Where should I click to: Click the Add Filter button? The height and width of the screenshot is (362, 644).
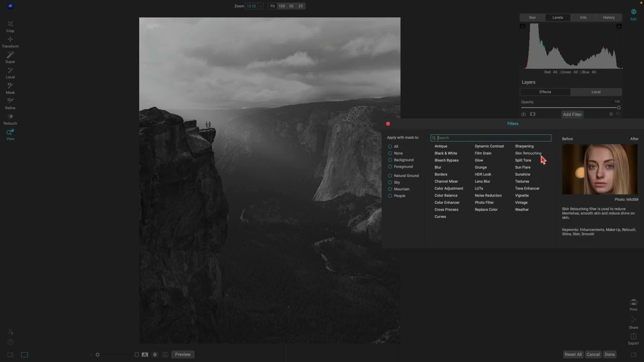(572, 114)
